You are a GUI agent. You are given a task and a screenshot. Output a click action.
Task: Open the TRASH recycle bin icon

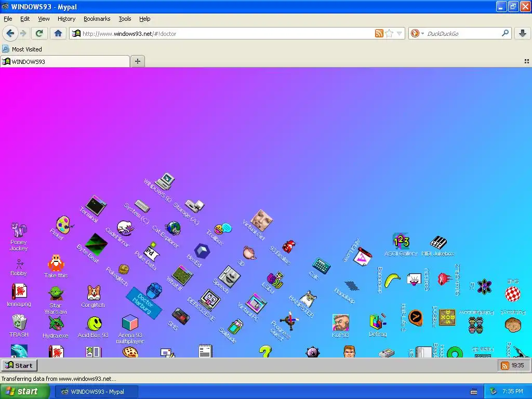pyautogui.click(x=19, y=325)
